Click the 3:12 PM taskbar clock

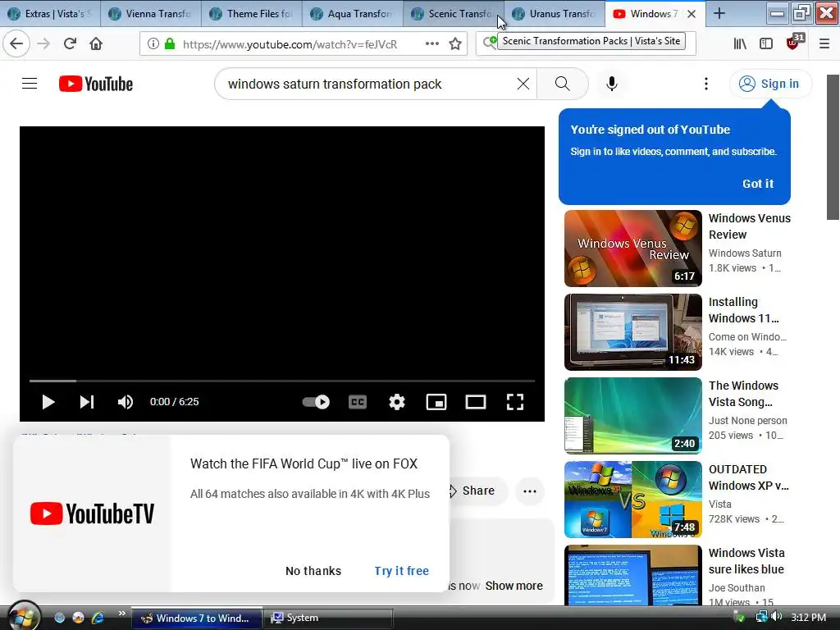pos(808,617)
